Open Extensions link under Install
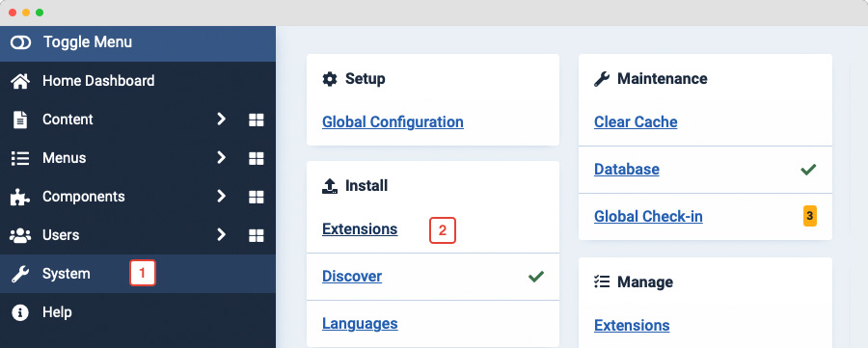 360,229
